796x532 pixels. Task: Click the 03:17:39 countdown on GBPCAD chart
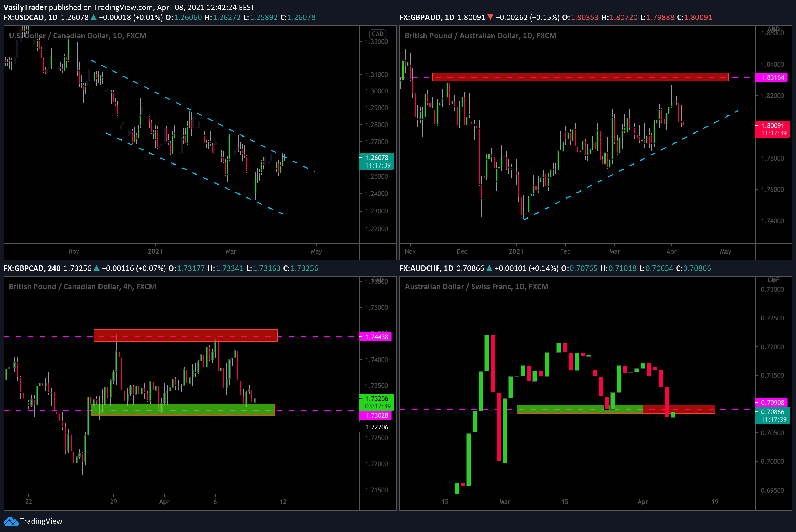click(x=377, y=406)
